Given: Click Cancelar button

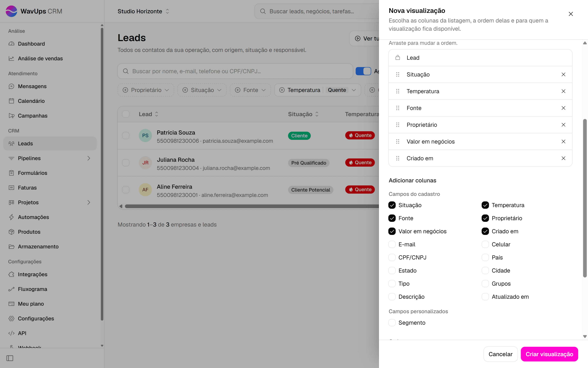Looking at the screenshot, I should (500, 354).
